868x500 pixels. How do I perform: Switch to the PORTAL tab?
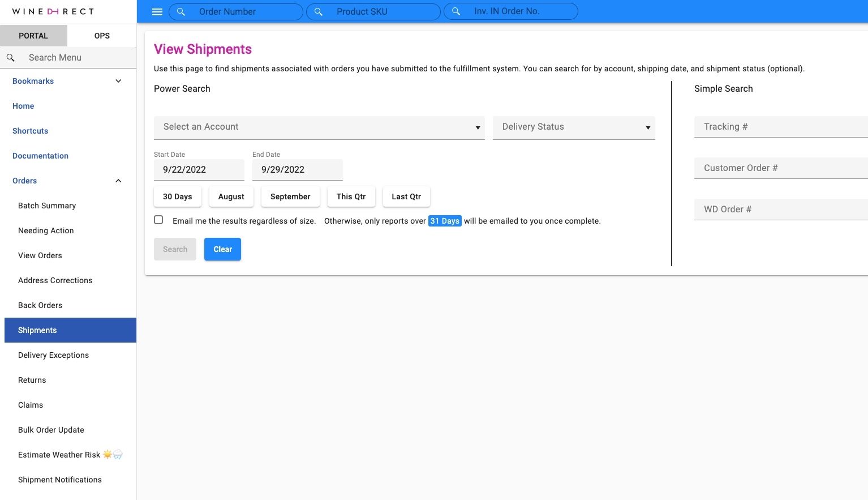coord(33,36)
